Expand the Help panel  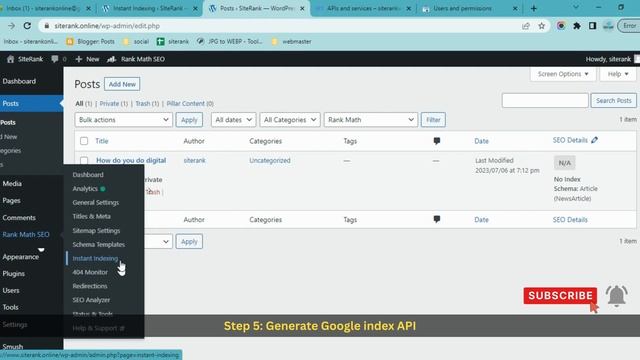coord(618,74)
